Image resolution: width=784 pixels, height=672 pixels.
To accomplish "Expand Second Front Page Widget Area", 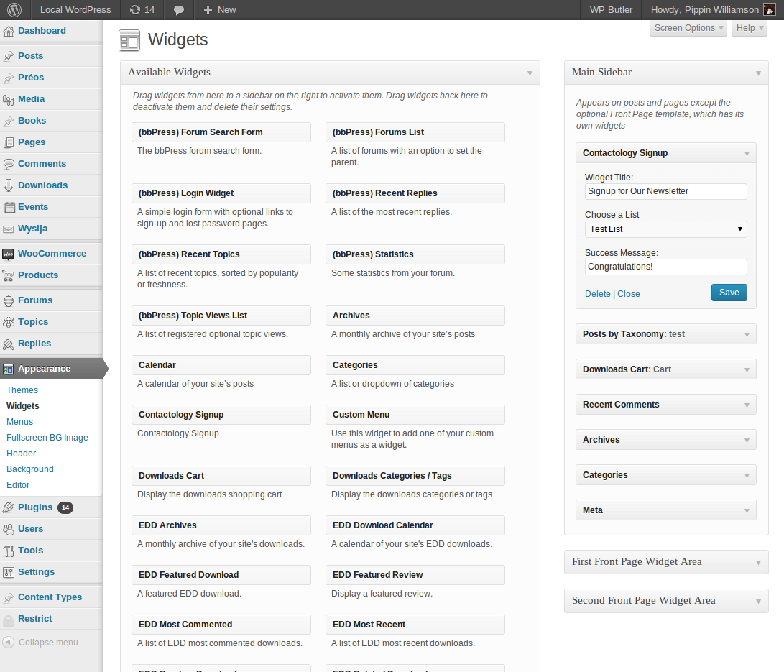I will coord(759,601).
